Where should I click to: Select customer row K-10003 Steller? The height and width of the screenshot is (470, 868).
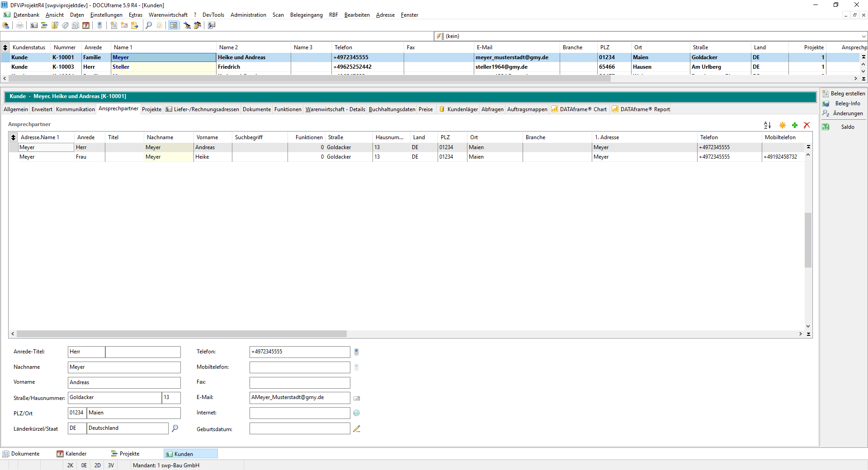coord(429,67)
